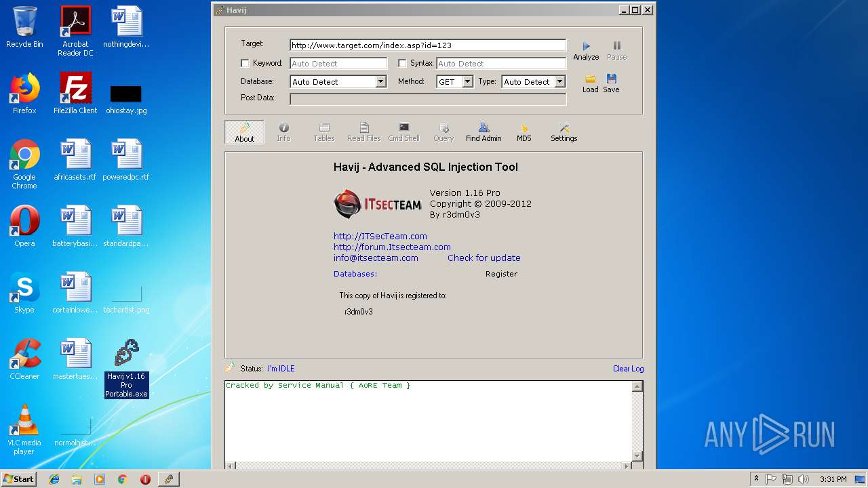868x488 pixels.
Task: Select the poweredpc.rtf document
Action: coord(126,160)
